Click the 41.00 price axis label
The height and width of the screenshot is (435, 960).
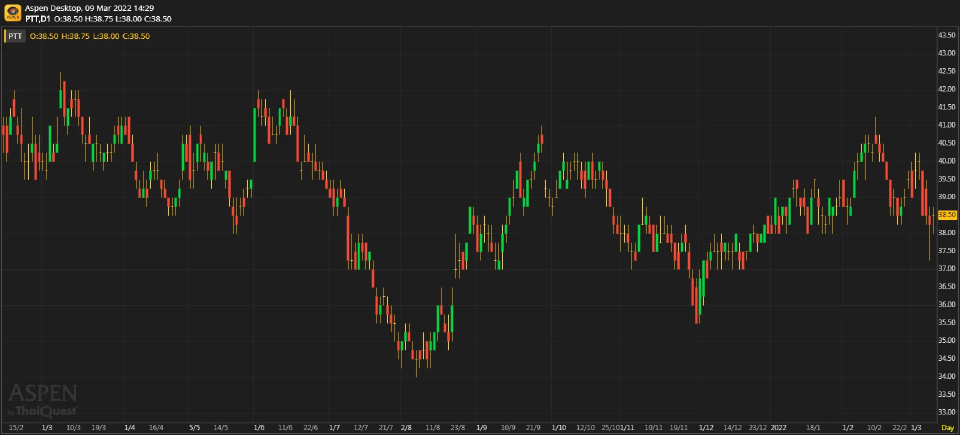[947, 125]
